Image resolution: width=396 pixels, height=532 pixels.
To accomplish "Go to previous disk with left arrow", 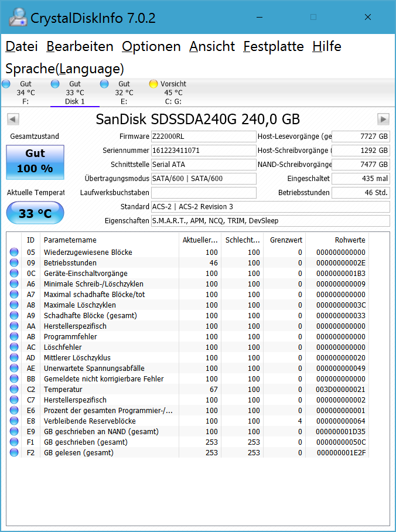I will pos(13,120).
